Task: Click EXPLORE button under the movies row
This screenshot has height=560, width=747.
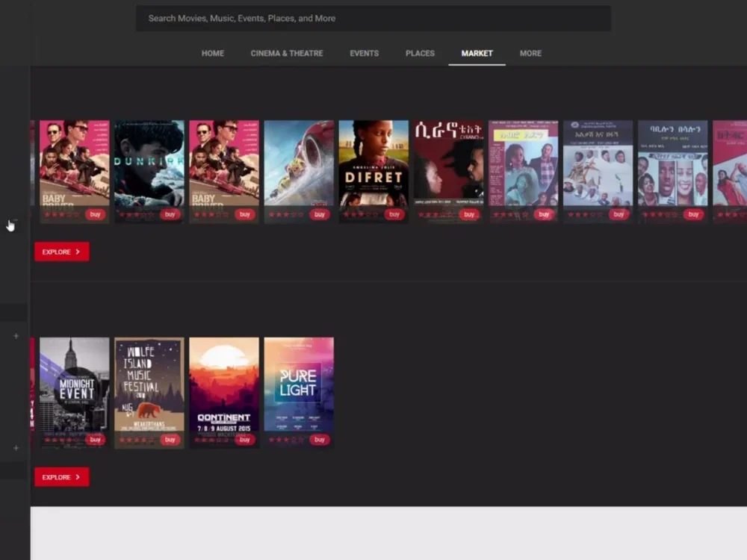Action: [62, 252]
